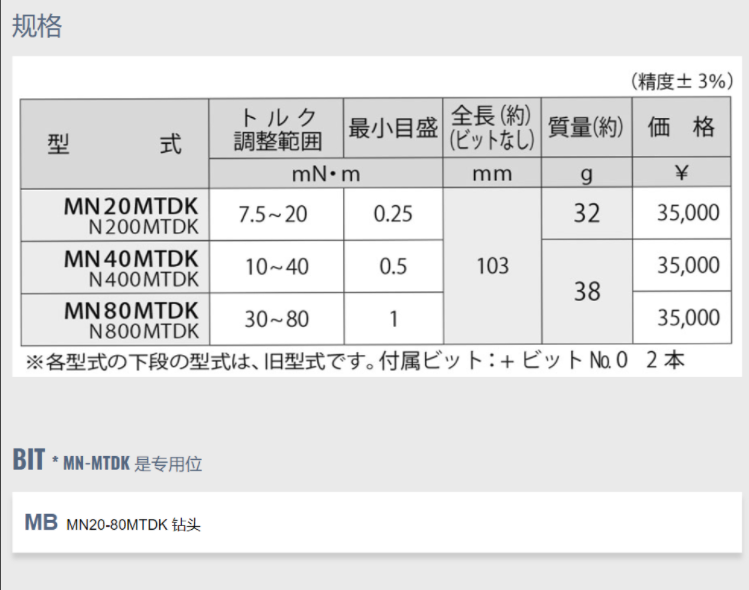The image size is (749, 590).
Task: Click the overall length 103 cell
Action: pos(493,266)
